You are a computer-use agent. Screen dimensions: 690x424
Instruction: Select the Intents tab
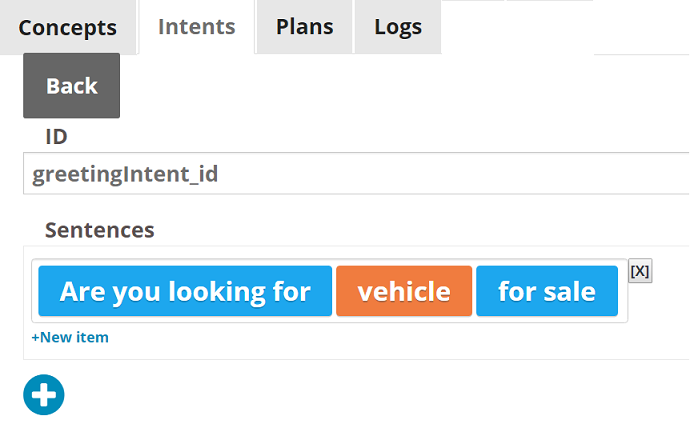pyautogui.click(x=197, y=27)
